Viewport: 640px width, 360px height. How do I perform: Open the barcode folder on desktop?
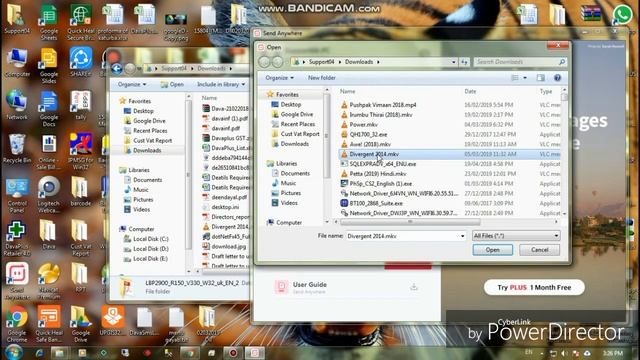tap(80, 191)
